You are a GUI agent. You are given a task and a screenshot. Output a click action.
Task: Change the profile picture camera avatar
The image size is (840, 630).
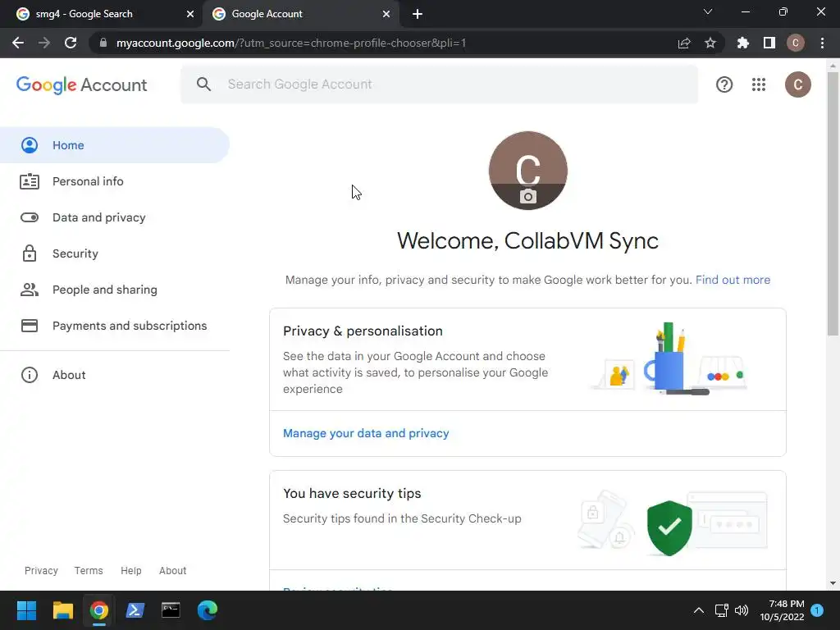[x=527, y=171]
